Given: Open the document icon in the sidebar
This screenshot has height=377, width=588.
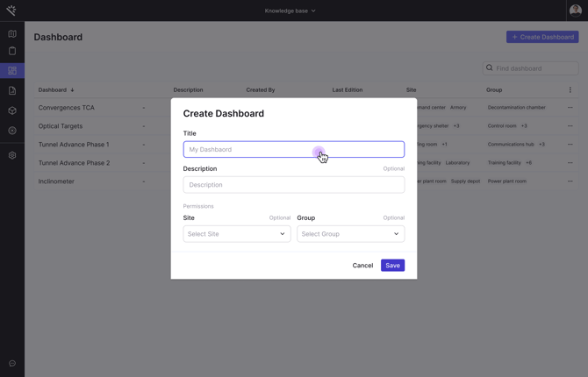Looking at the screenshot, I should coord(12,90).
